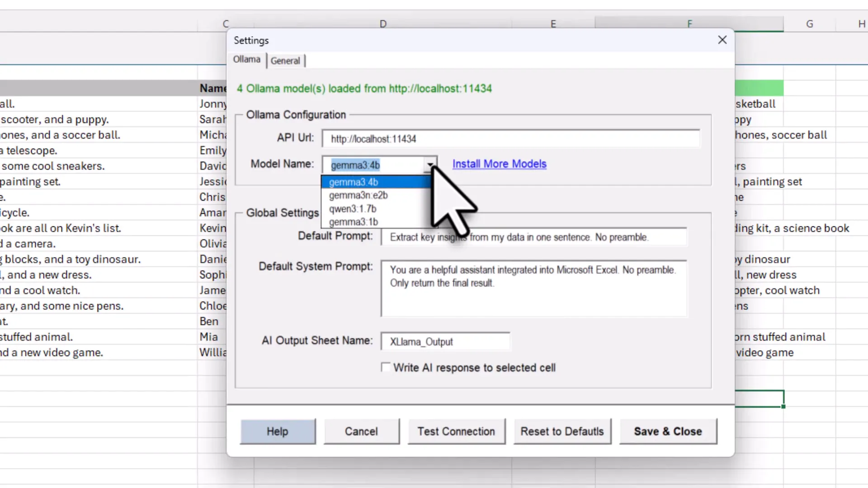The height and width of the screenshot is (488, 868).
Task: Open the Help dialog
Action: coord(278,431)
